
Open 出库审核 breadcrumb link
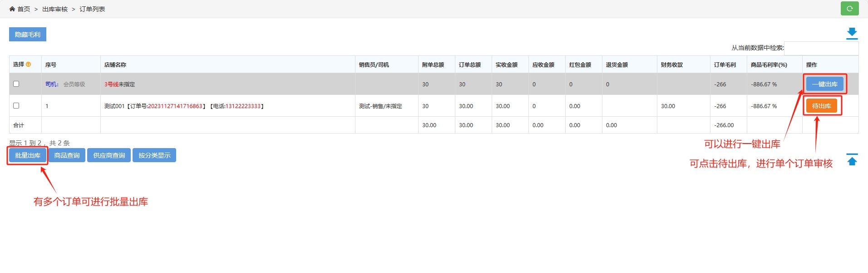coord(55,9)
